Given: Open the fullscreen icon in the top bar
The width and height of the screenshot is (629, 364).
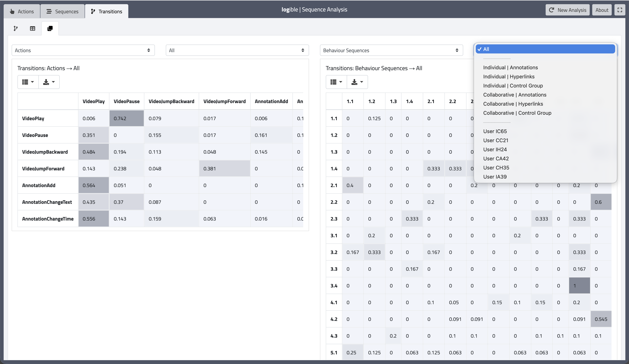Looking at the screenshot, I should (620, 10).
